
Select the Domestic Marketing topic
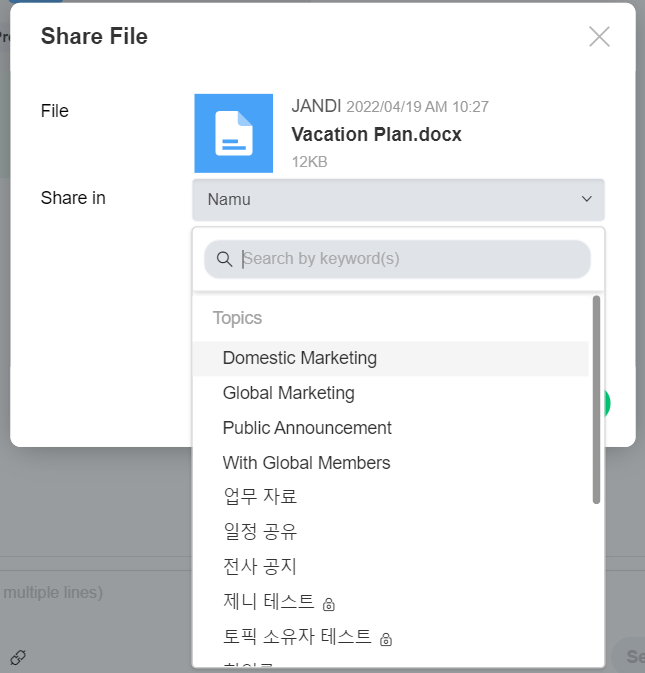click(x=300, y=358)
